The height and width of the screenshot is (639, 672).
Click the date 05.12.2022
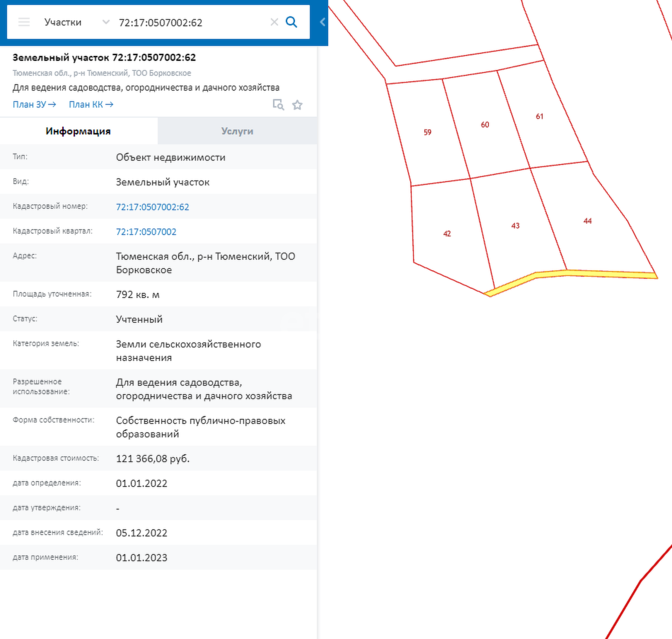(141, 533)
